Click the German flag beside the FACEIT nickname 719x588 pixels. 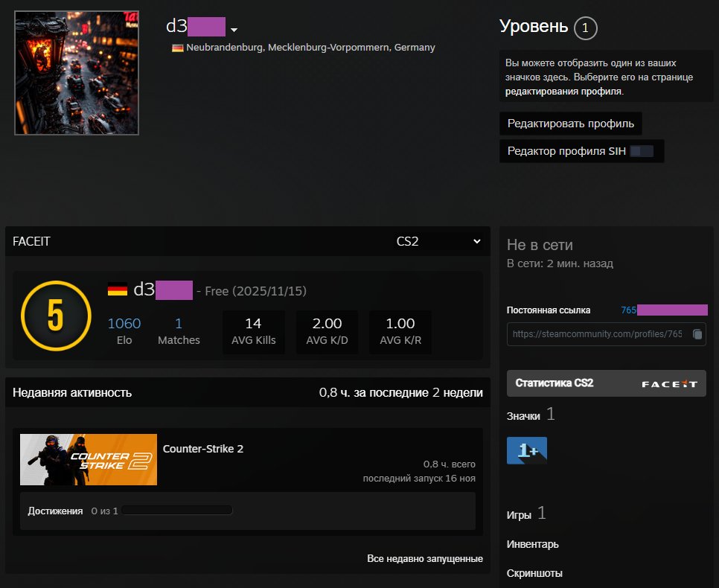coord(117,290)
